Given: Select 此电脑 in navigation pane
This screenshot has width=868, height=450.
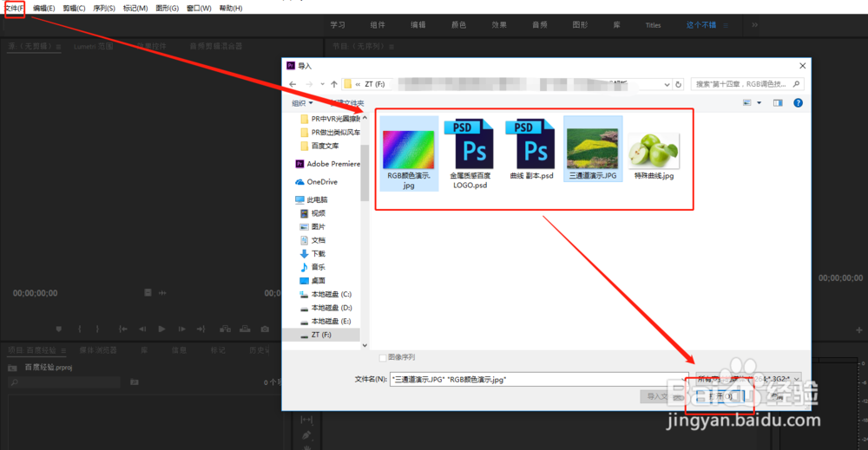Looking at the screenshot, I should 311,199.
